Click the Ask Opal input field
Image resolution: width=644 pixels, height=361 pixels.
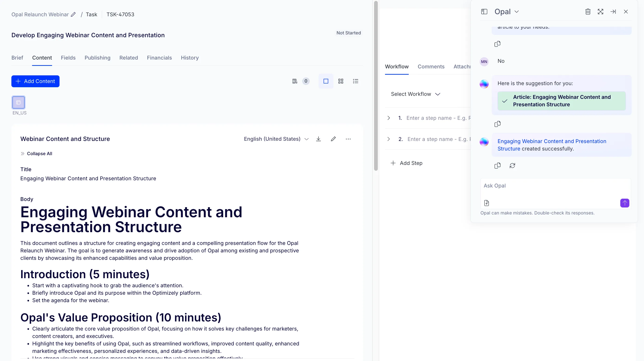pos(555,186)
